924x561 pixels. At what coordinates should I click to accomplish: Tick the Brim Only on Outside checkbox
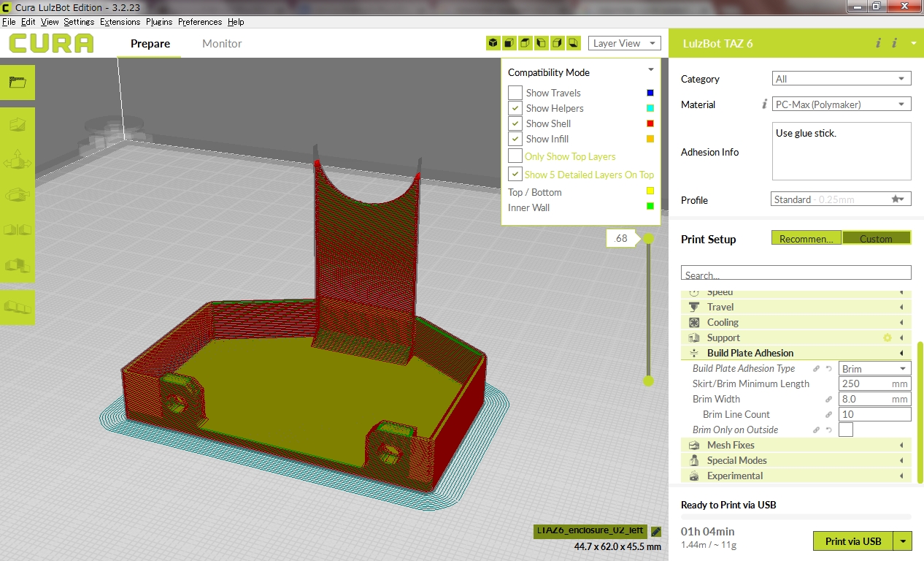pyautogui.click(x=846, y=430)
